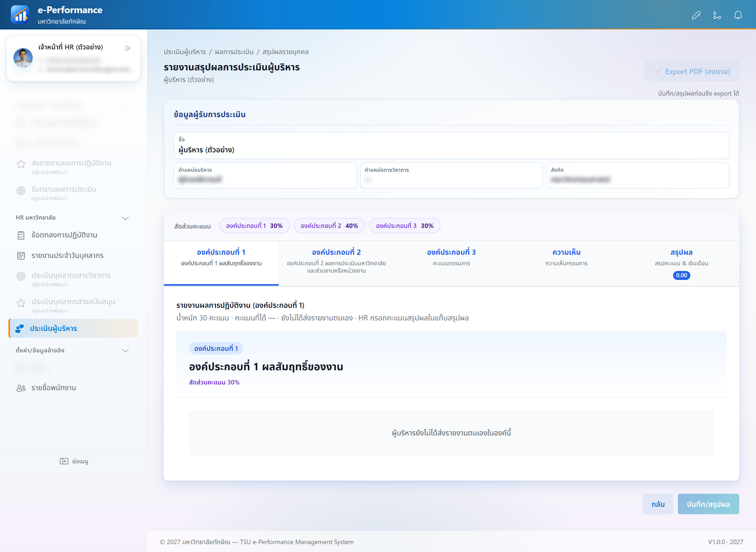Collapse the ตั้งค่า/ข้อมูลอ้างอิง section chevron
The width and height of the screenshot is (756, 552).
tap(125, 351)
